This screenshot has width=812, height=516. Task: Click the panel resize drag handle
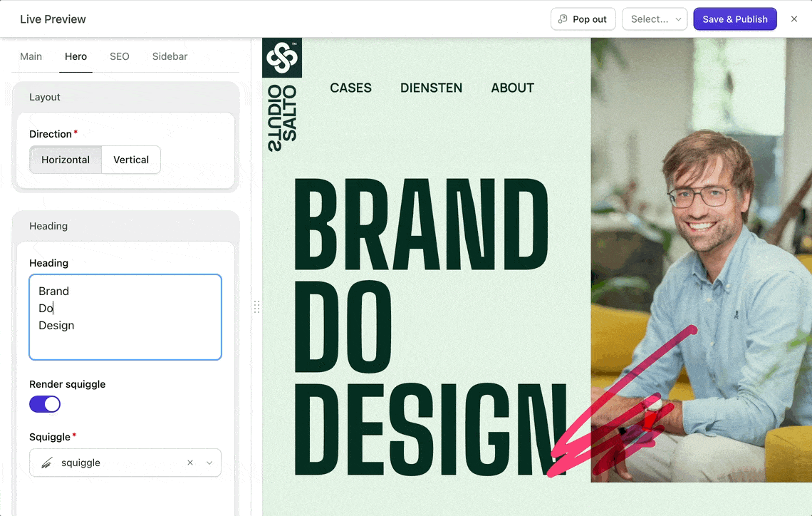click(256, 306)
